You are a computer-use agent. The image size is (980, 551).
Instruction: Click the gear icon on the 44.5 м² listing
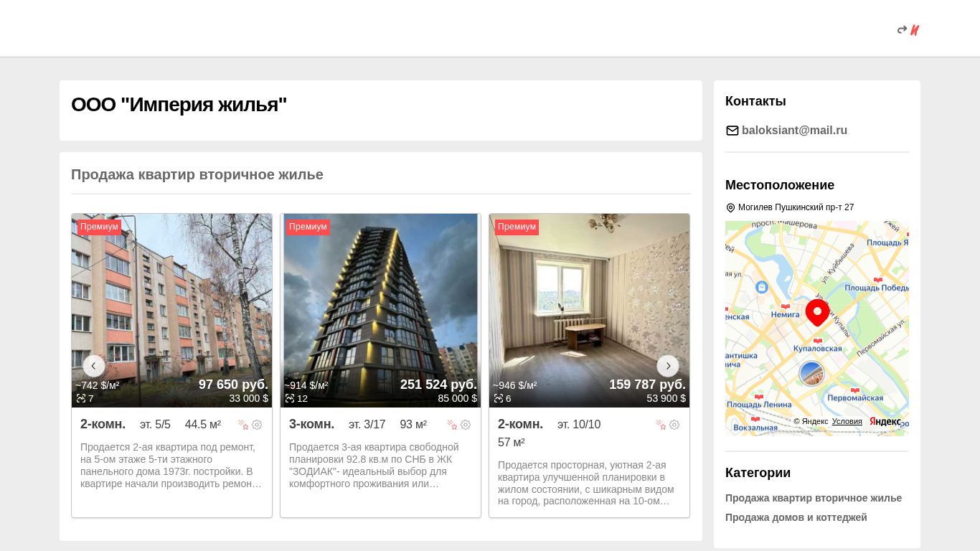tap(257, 425)
